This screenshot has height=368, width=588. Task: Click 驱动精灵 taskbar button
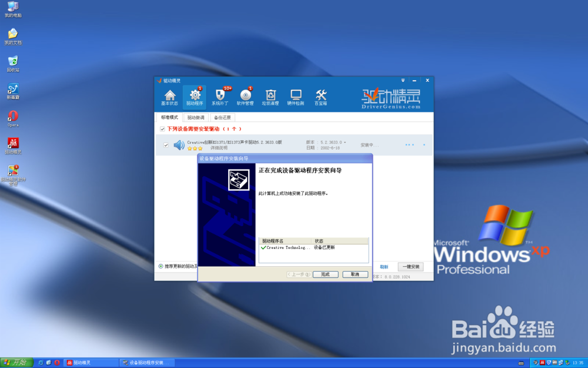click(91, 363)
